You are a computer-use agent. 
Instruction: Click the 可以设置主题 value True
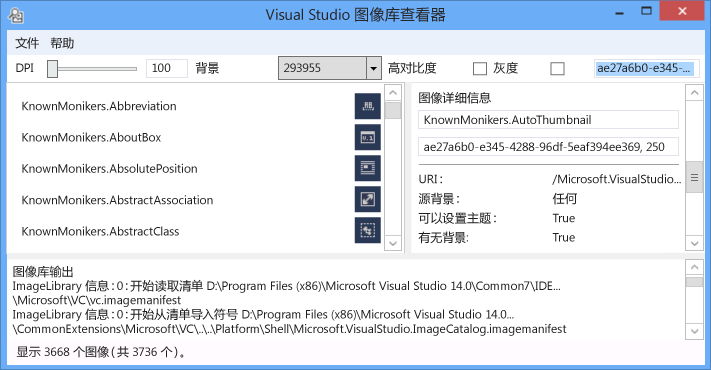pos(564,218)
